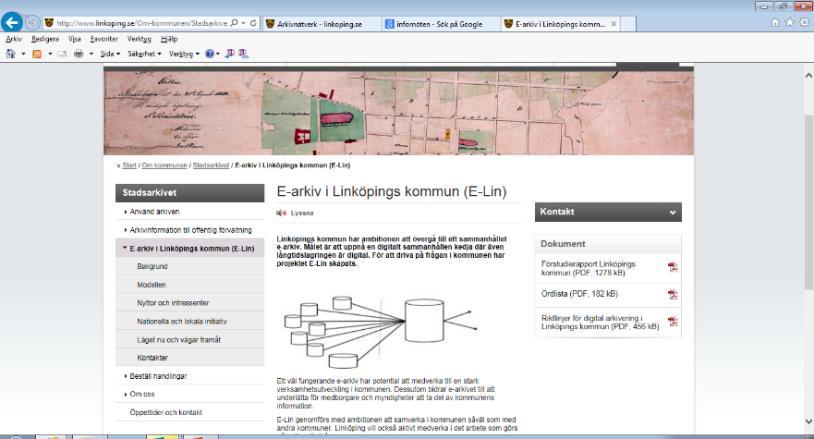Image resolution: width=814 pixels, height=439 pixels.
Task: Click the historic map banner image
Action: tap(399, 113)
